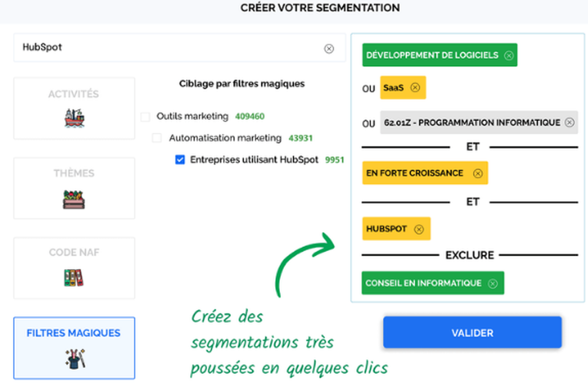Click the Activités ship icon
Viewport: 588px width, 388px height.
click(74, 118)
